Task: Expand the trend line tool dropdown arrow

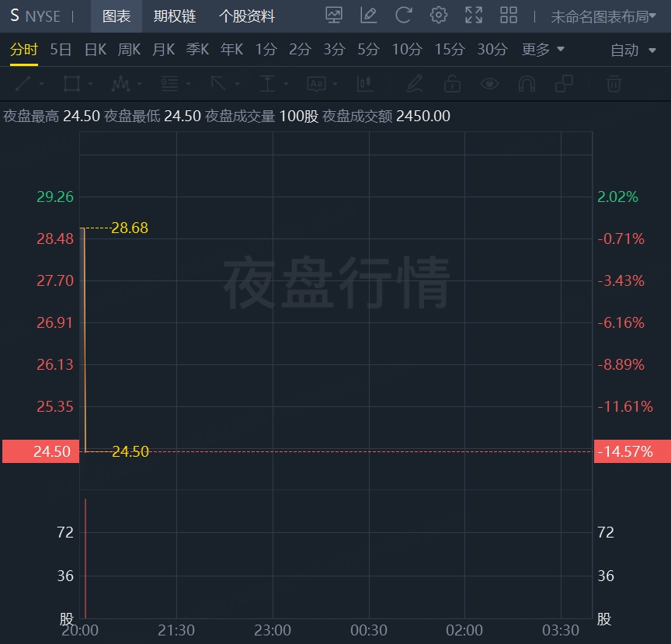Action: tap(41, 84)
